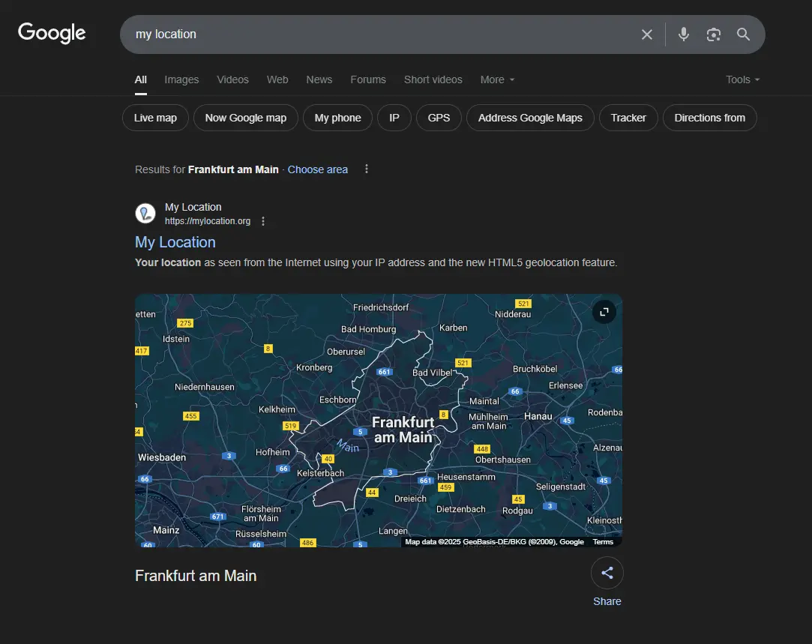
Task: Click the Frankfurt am Main label on map
Action: click(x=403, y=430)
